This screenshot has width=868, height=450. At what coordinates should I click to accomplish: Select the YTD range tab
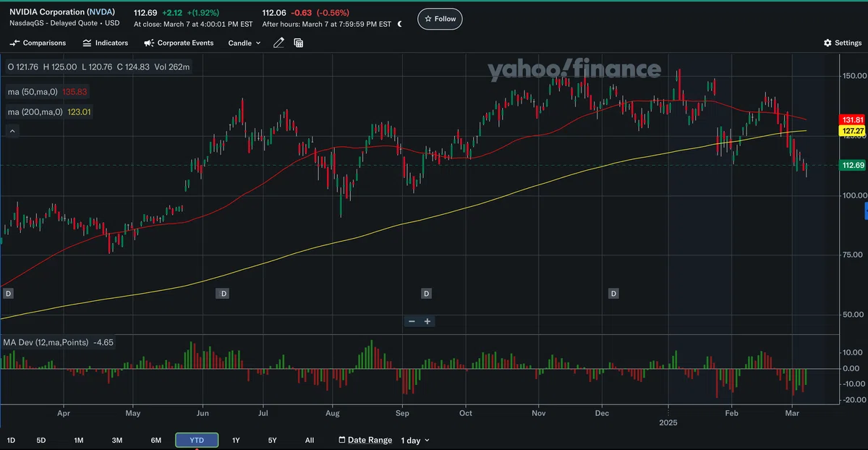click(197, 440)
